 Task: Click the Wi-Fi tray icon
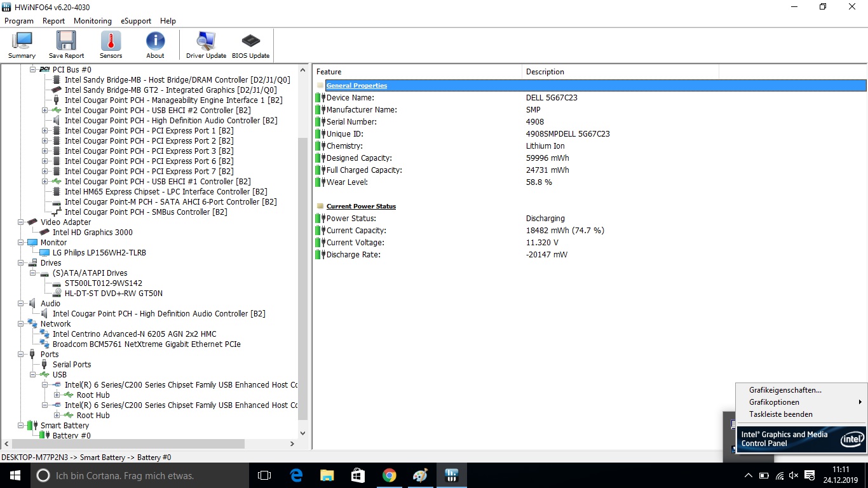click(779, 475)
